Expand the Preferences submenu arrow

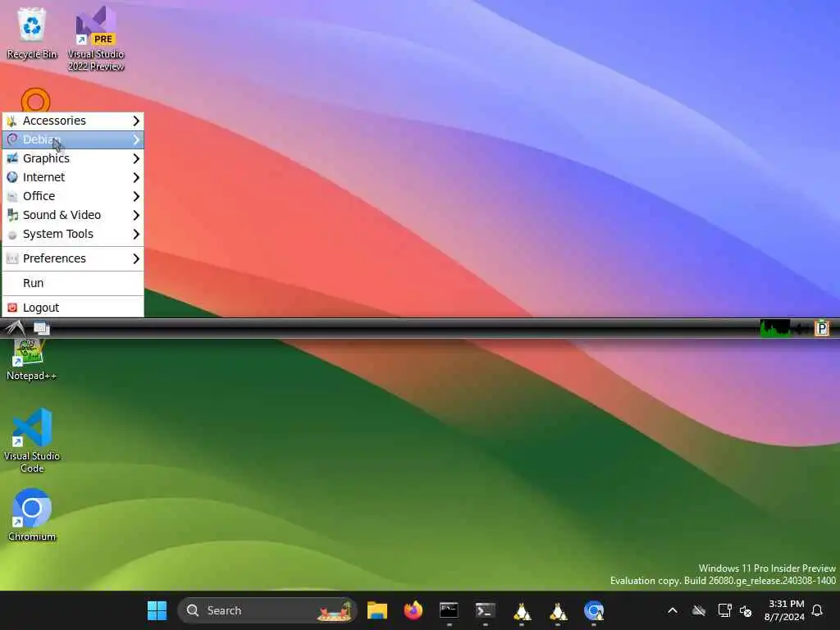point(136,258)
